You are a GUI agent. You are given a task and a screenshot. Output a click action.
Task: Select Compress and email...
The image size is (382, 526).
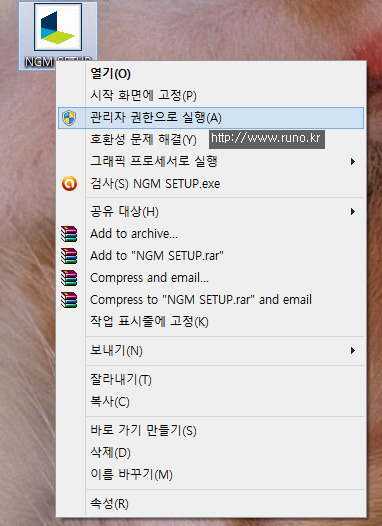tap(211, 278)
